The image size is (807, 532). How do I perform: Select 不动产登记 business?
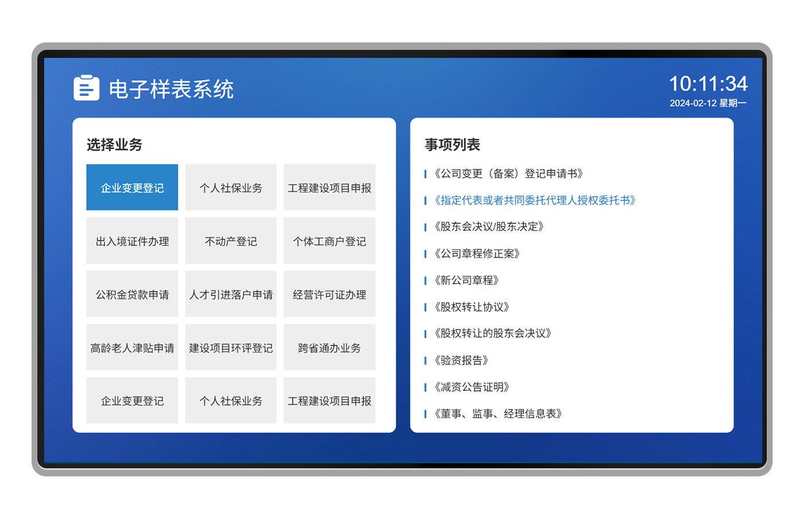(231, 241)
